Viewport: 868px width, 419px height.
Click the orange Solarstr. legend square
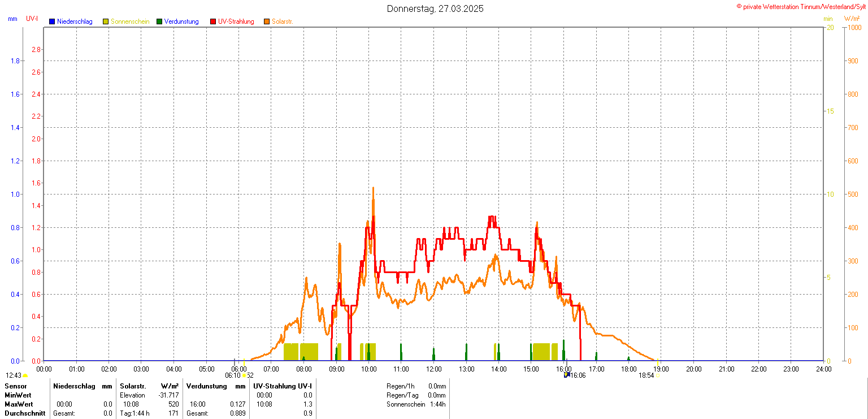coord(267,21)
